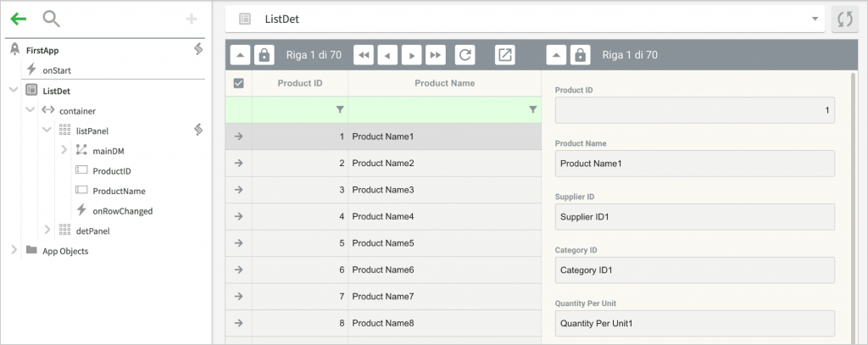
Task: Click Product ID cell with value 6
Action: (x=300, y=270)
